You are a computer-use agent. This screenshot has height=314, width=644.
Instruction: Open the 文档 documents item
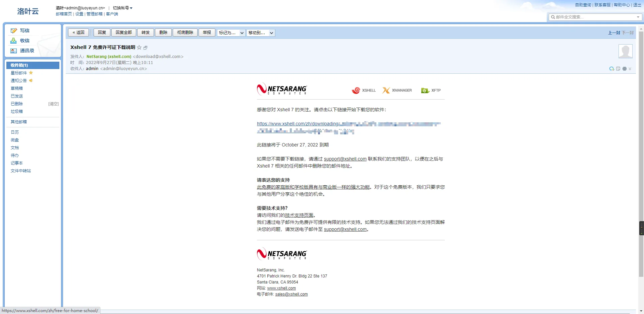15,148
